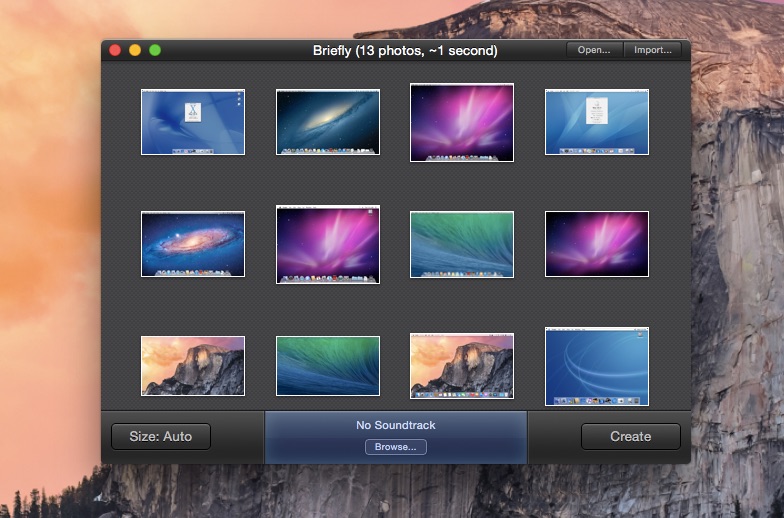Click the Import... button
Viewport: 784px width, 518px height.
[652, 50]
